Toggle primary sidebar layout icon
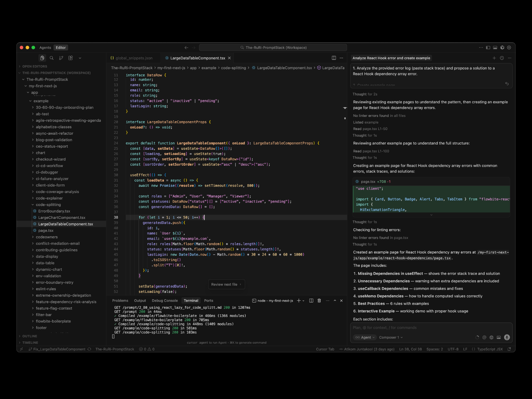Image resolution: width=532 pixels, height=399 pixels. coord(488,48)
